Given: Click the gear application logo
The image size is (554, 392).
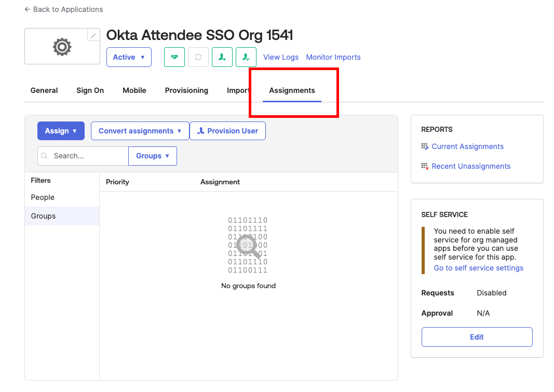Looking at the screenshot, I should (62, 47).
